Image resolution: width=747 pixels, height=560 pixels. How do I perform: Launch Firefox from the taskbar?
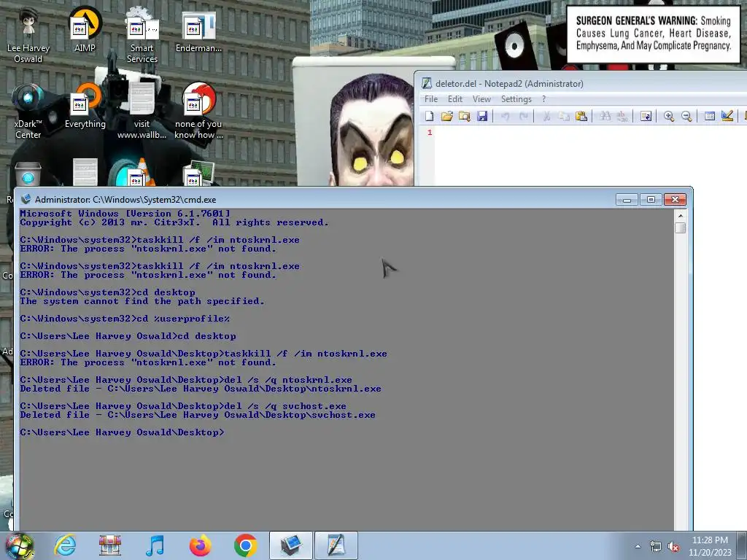click(x=200, y=545)
